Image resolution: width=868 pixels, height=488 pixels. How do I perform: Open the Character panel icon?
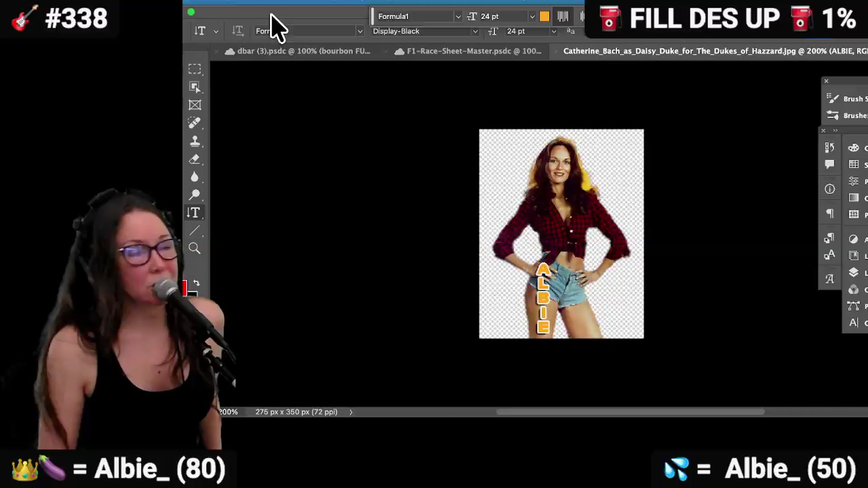pos(854,323)
